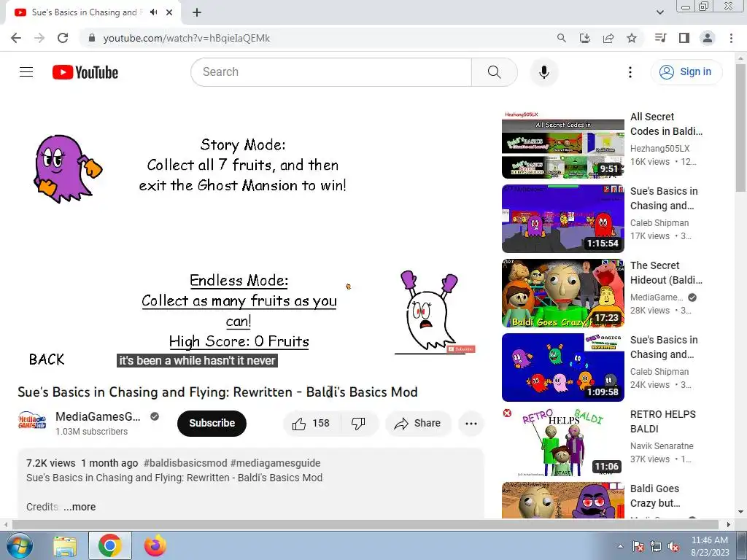
Task: Click the Sign in button
Action: tap(686, 72)
